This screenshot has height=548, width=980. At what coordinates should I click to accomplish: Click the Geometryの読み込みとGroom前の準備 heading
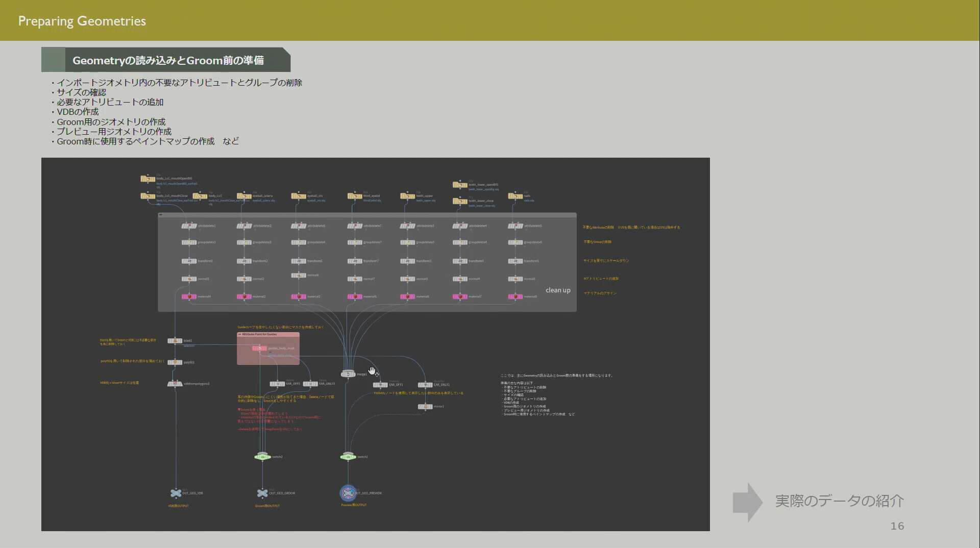(x=168, y=60)
